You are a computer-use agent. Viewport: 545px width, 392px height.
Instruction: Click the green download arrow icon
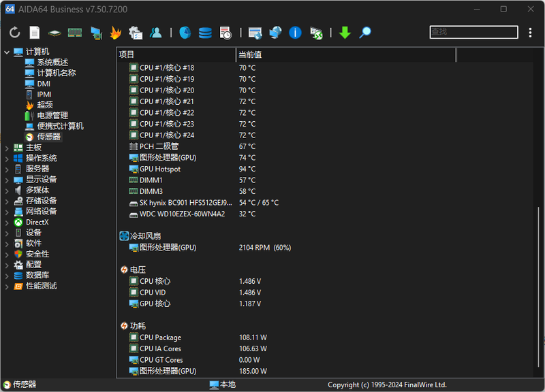coord(345,33)
